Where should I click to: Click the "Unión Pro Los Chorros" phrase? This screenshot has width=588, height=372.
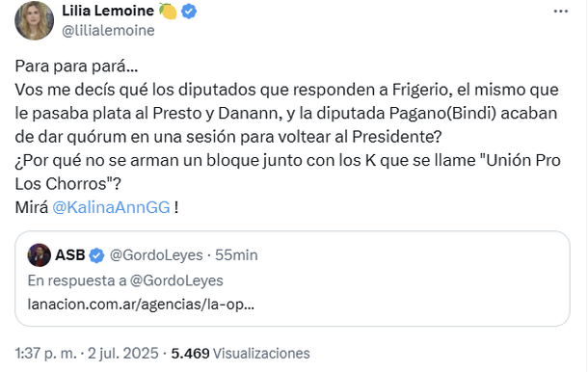tap(287, 173)
